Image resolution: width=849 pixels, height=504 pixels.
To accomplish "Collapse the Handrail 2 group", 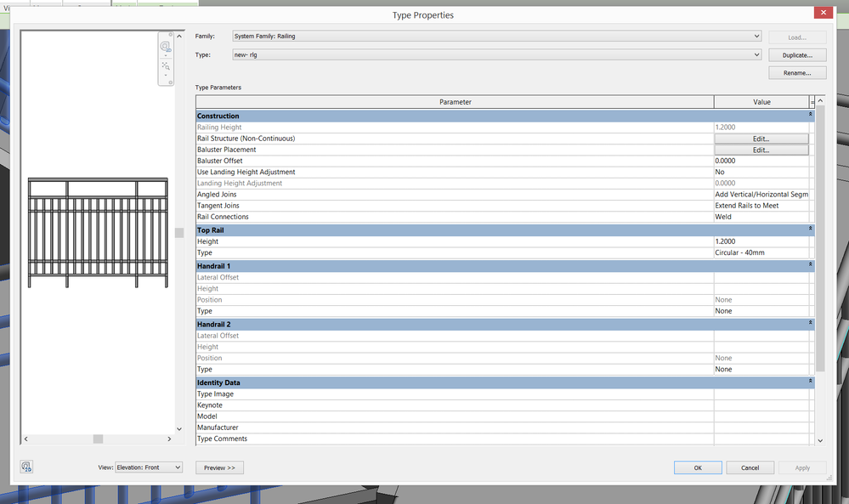I will point(811,323).
